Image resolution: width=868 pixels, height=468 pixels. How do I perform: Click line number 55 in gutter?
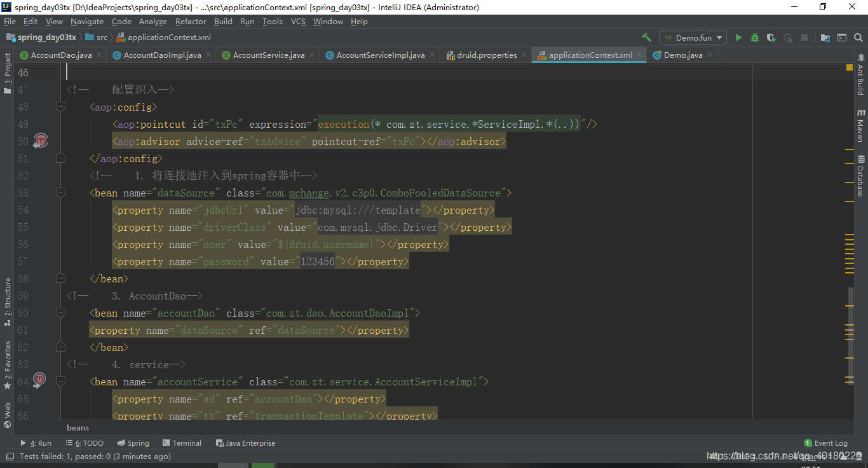[23, 227]
